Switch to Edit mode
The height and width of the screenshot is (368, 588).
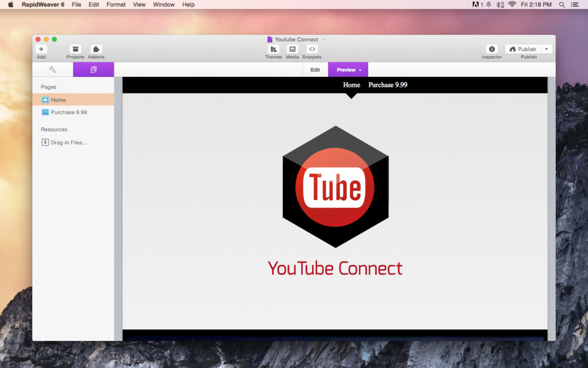pyautogui.click(x=315, y=70)
